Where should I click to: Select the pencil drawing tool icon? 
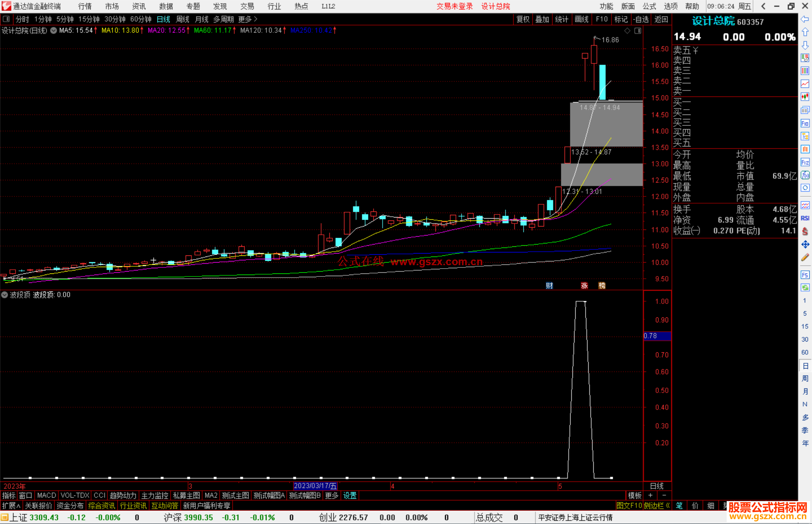click(x=805, y=258)
